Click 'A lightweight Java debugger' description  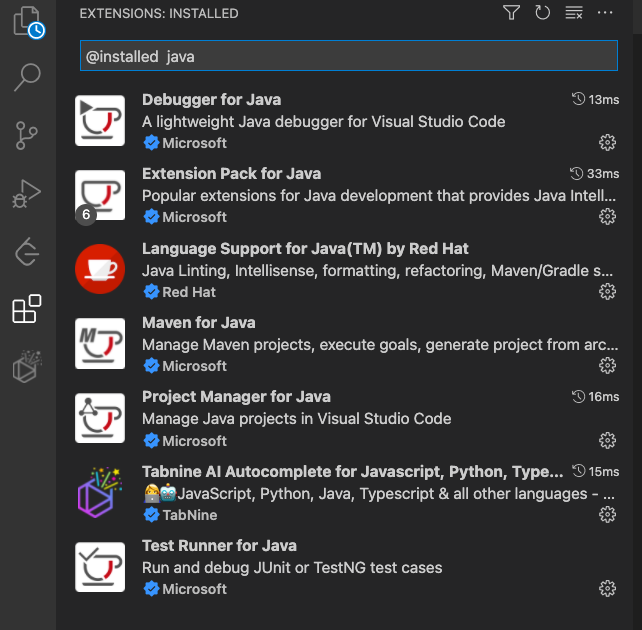[x=323, y=122]
